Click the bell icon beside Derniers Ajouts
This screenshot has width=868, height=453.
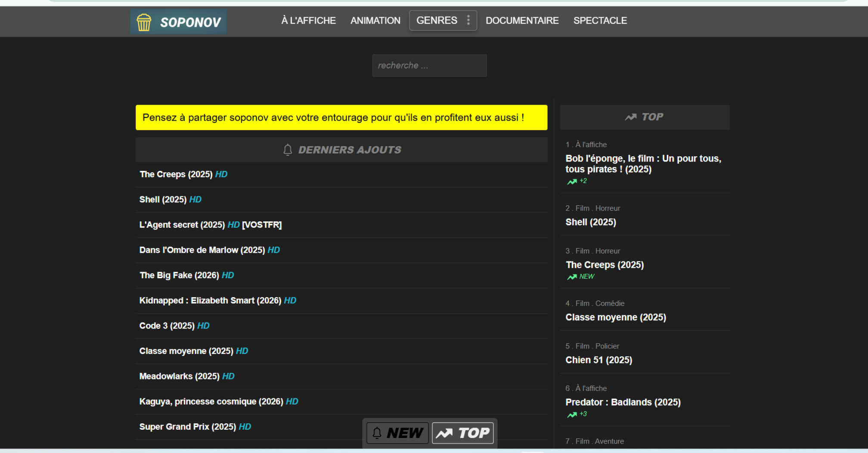288,150
